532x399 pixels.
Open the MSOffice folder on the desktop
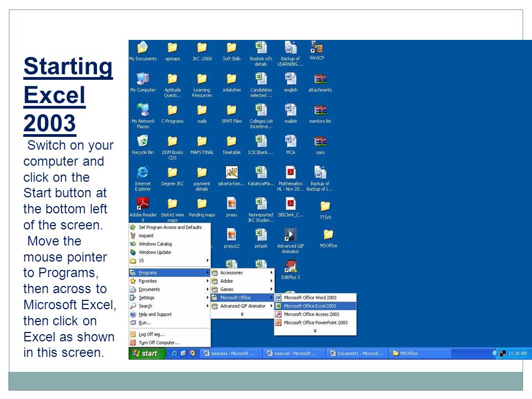coord(329,238)
